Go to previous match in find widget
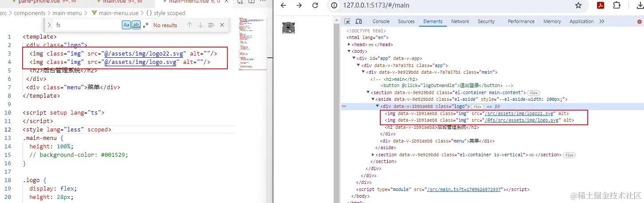The width and height of the screenshot is (644, 203). tap(189, 25)
